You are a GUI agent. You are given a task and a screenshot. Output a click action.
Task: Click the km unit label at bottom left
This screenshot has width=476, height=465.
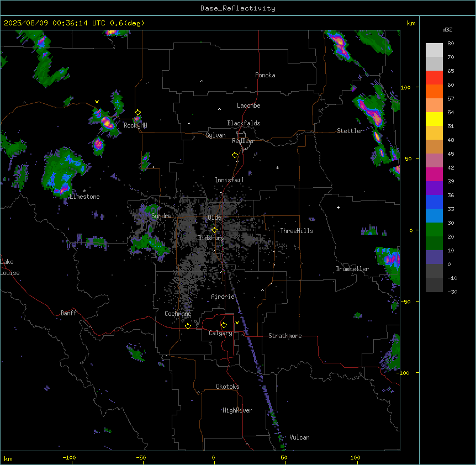8,459
